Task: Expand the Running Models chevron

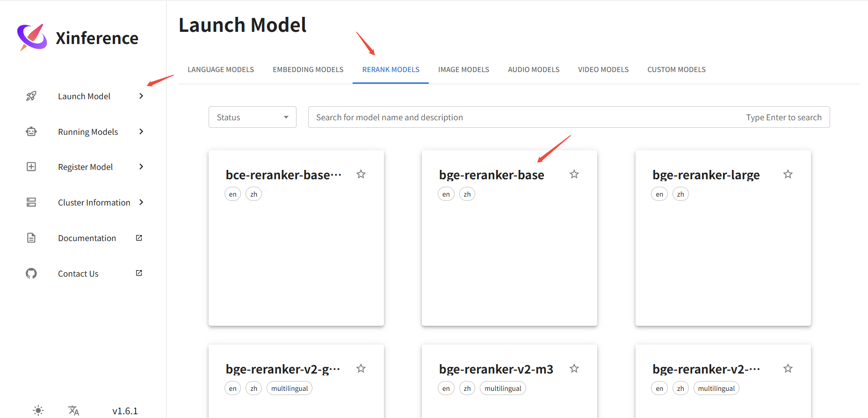Action: (141, 132)
